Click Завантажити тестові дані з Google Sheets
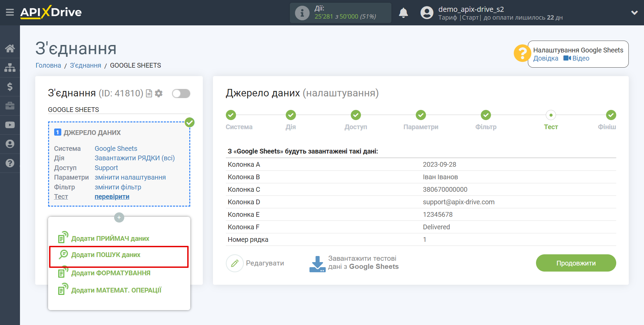644x325 pixels. click(363, 262)
